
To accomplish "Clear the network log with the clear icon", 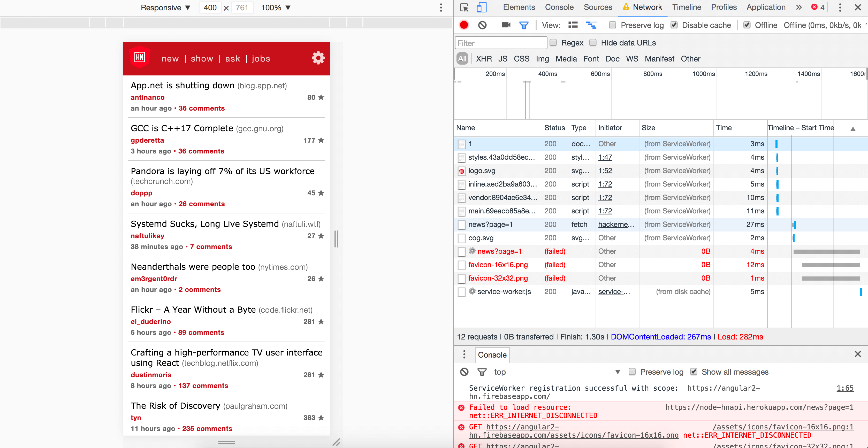I will click(x=482, y=25).
